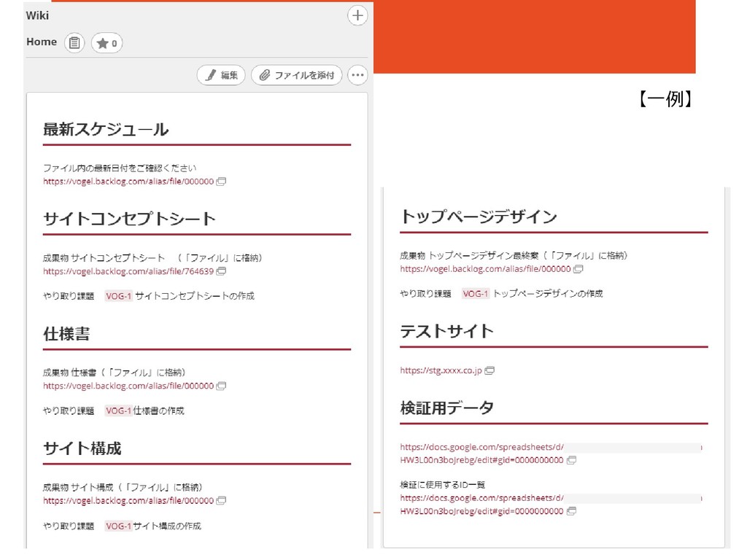Open the page list icon beside Home
The width and height of the screenshot is (747, 560).
[x=74, y=43]
